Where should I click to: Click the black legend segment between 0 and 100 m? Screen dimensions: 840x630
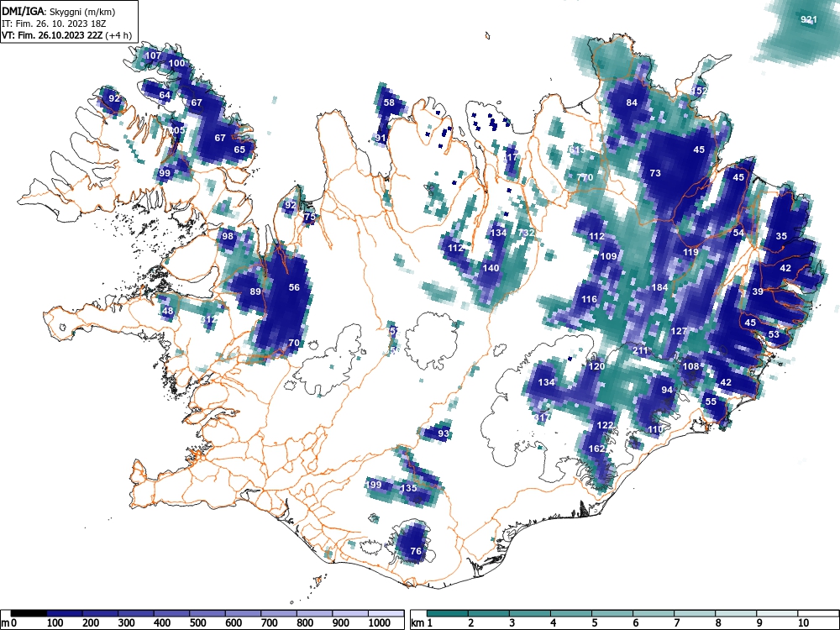click(29, 613)
